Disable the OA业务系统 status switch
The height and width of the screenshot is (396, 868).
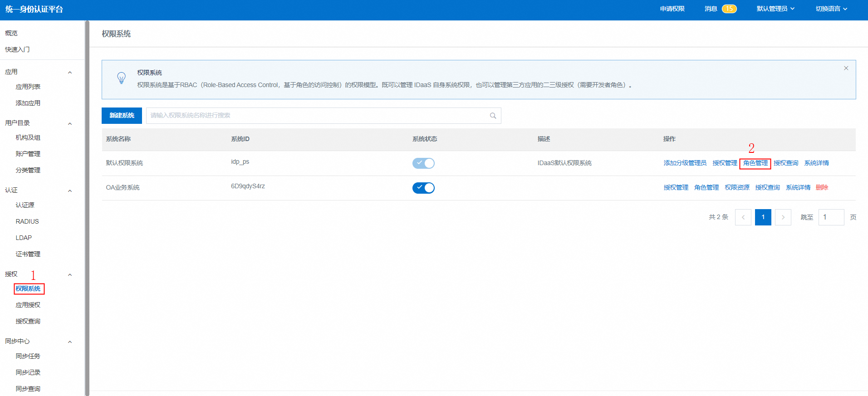pos(423,188)
